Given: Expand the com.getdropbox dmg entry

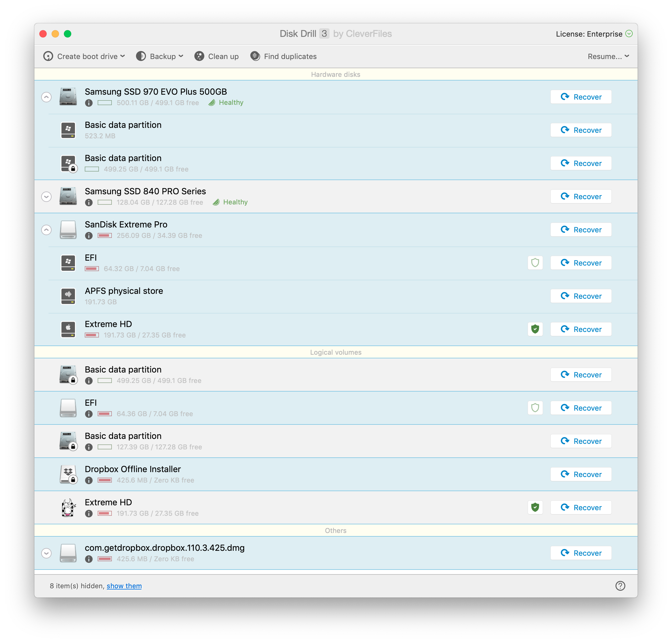Looking at the screenshot, I should pyautogui.click(x=46, y=553).
